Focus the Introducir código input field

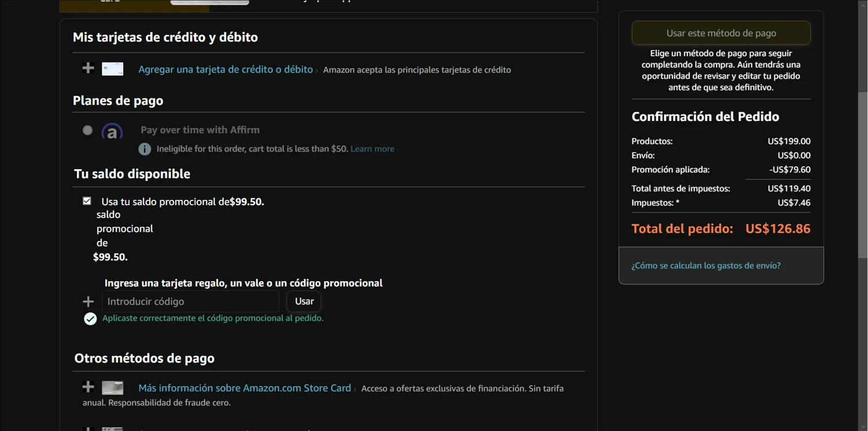click(190, 301)
